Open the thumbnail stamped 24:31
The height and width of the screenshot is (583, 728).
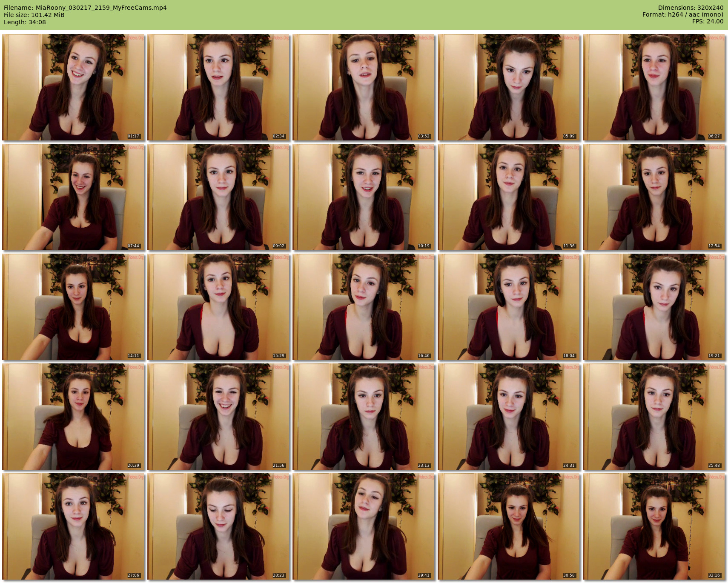(509, 417)
